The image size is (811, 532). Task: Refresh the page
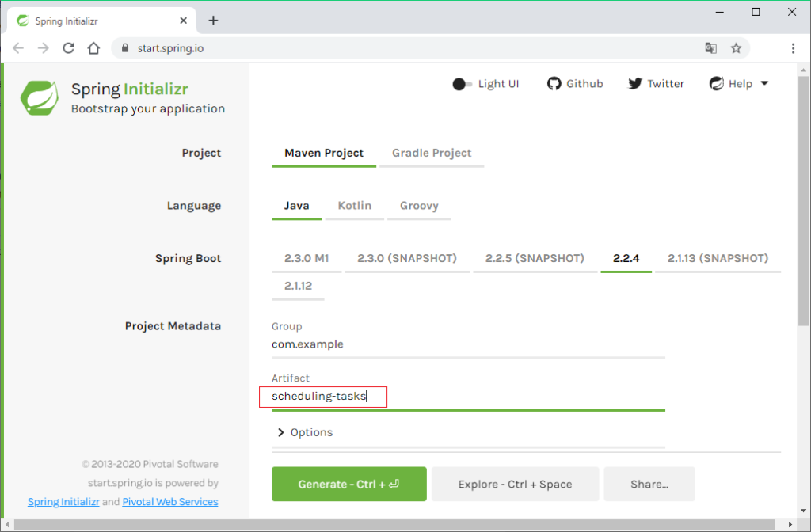tap(68, 47)
